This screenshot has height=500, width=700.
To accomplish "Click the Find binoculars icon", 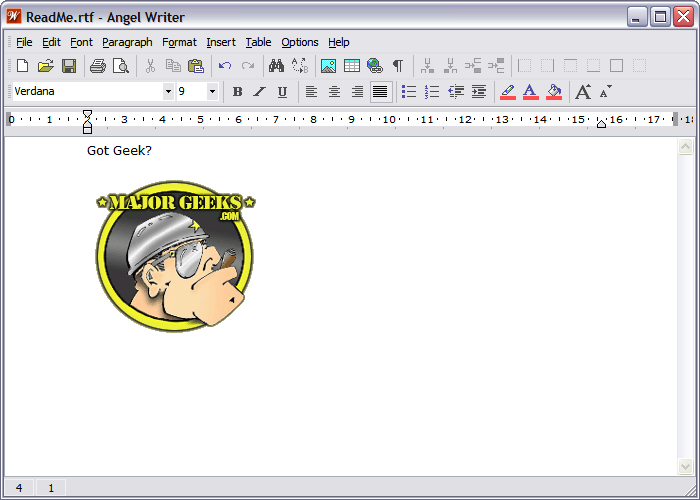I will (277, 66).
